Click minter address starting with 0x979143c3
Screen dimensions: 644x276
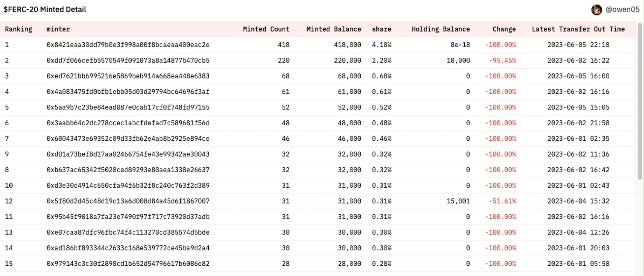click(x=128, y=264)
